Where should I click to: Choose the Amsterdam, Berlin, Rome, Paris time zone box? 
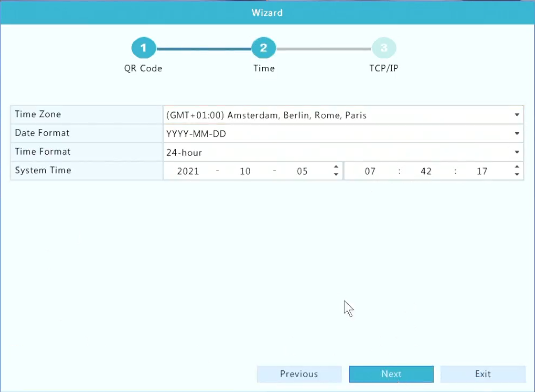[x=343, y=115]
